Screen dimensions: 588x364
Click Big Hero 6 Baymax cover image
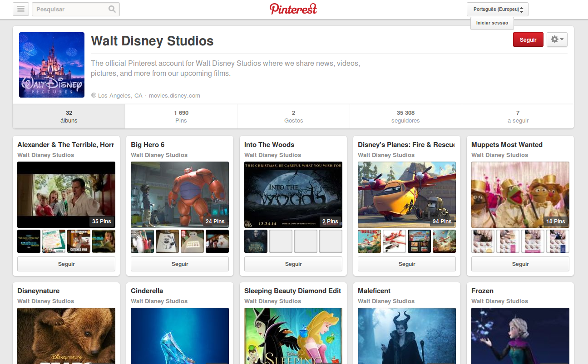(180, 195)
